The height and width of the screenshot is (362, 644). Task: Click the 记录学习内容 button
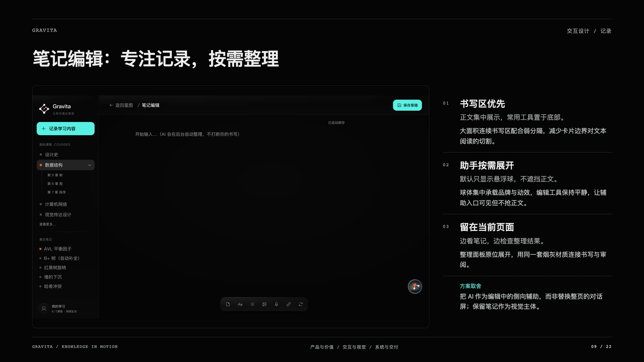(x=65, y=129)
